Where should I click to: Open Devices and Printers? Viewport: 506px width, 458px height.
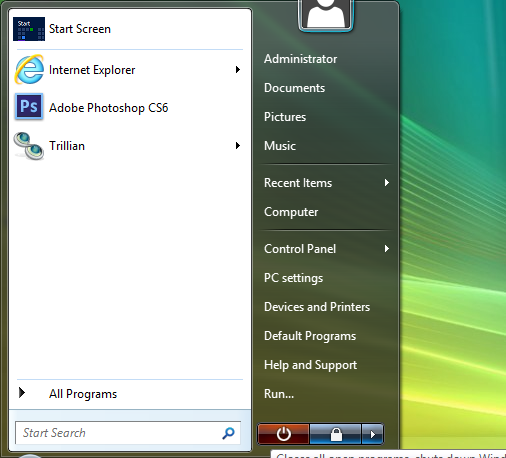coord(317,307)
